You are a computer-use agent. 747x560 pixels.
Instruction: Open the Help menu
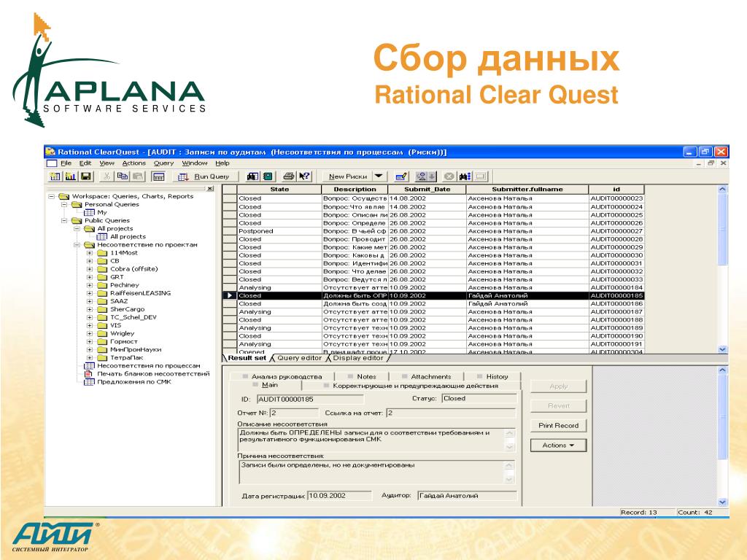coord(222,163)
